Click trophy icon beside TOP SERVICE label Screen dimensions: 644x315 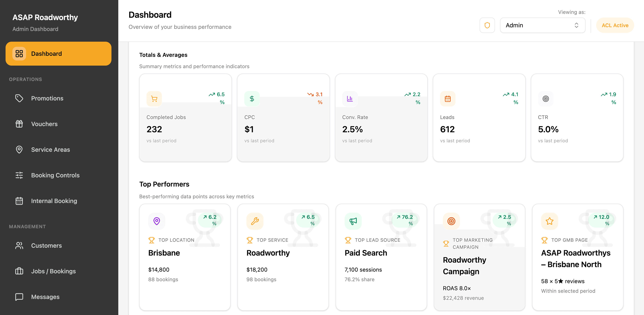[249, 240]
